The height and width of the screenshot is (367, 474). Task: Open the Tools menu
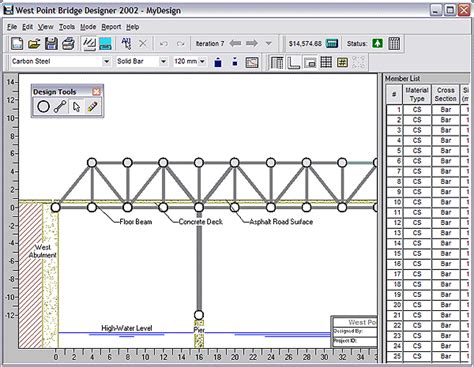[67, 27]
